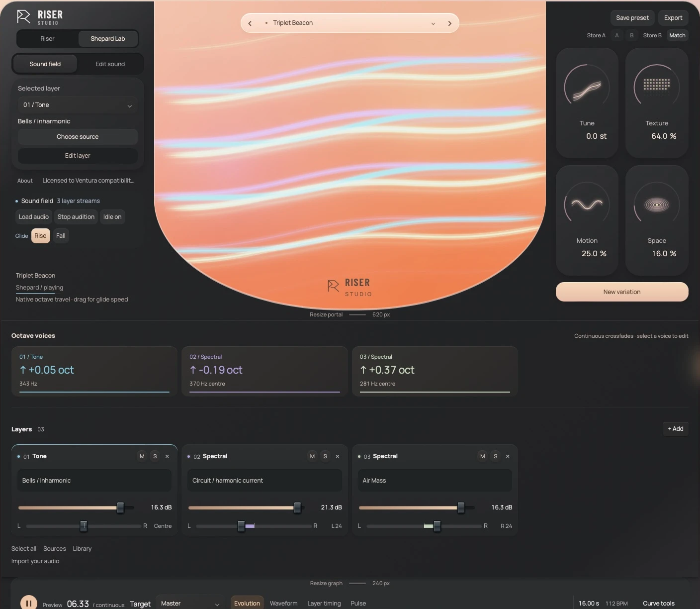Viewport: 700px width, 609px height.
Task: Click the Match button
Action: pos(677,35)
